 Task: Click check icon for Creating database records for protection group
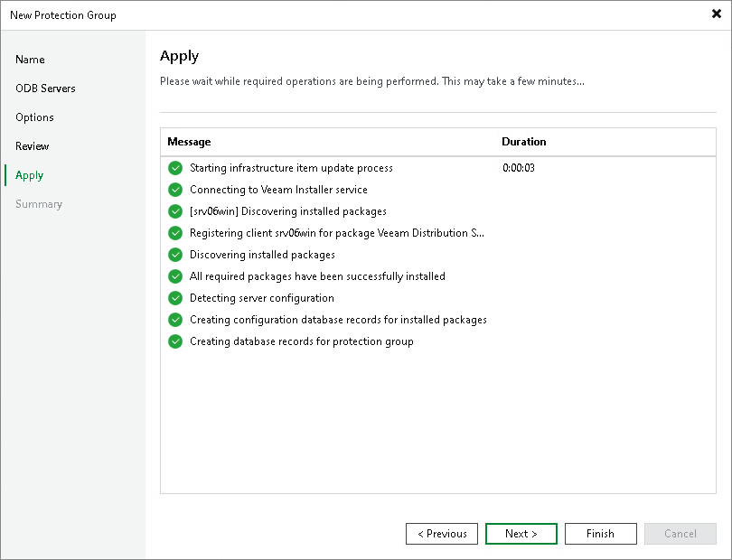point(175,341)
